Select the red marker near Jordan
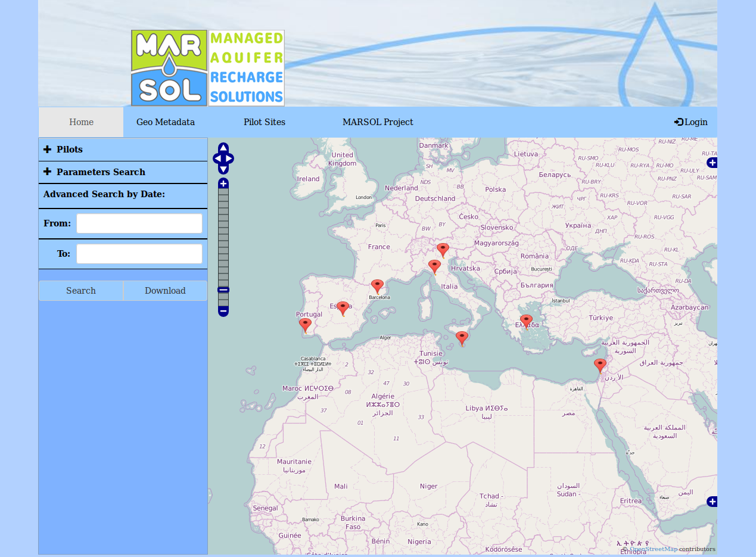The image size is (756, 557). (600, 366)
